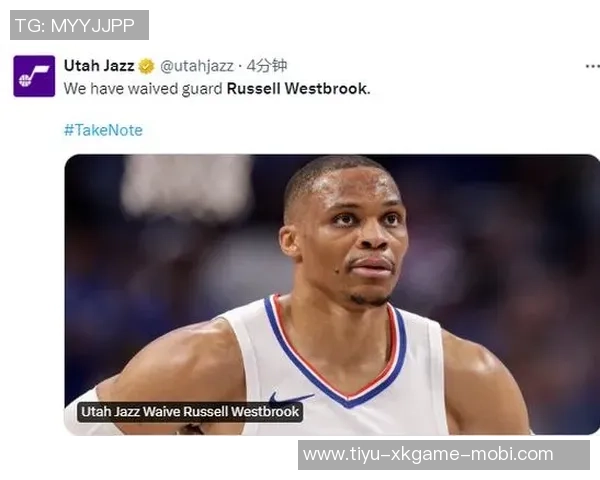This screenshot has height=480, width=600.
Task: Open the Utah Jazz profile avatar
Action: pos(34,76)
